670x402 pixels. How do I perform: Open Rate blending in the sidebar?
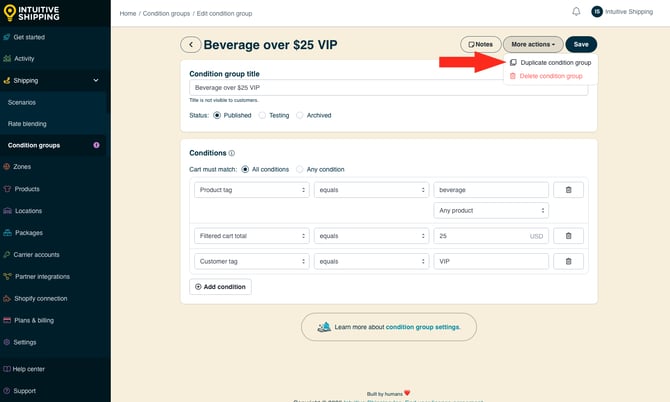coord(27,124)
